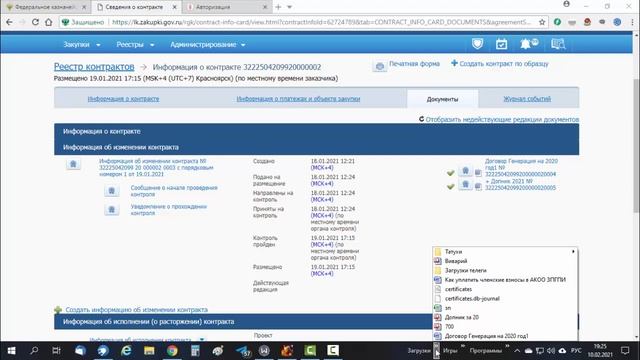Open the calendar icon in the blue header
The width and height of the screenshot is (640, 360).
pyautogui.click(x=502, y=44)
